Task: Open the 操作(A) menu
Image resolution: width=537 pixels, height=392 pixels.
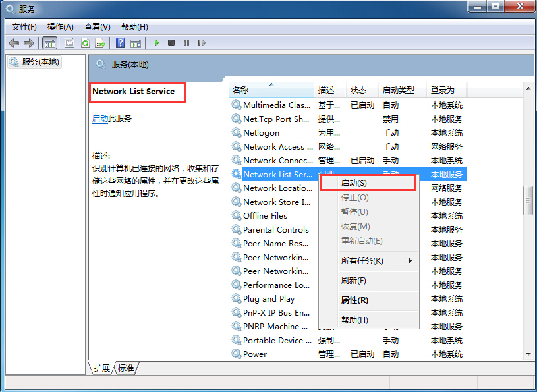Action: [60, 27]
